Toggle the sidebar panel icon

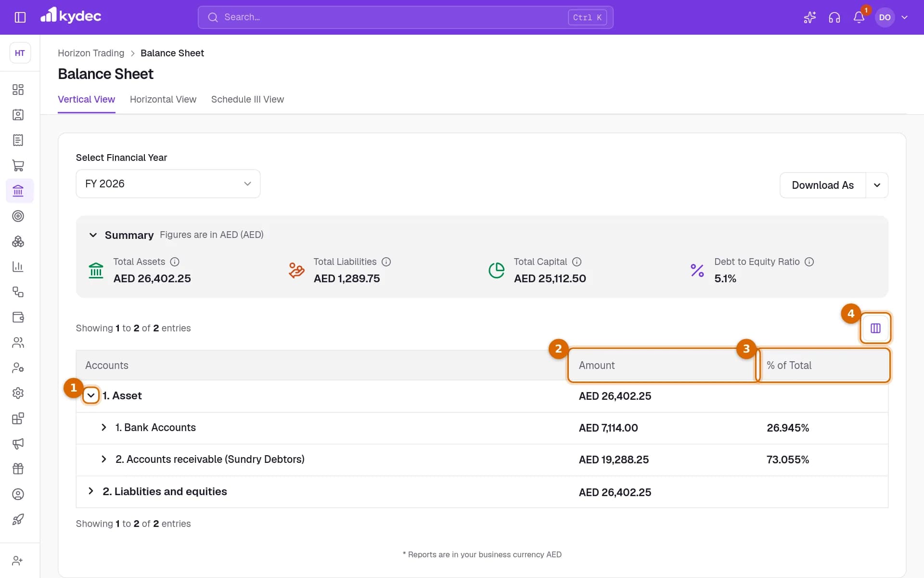20,17
